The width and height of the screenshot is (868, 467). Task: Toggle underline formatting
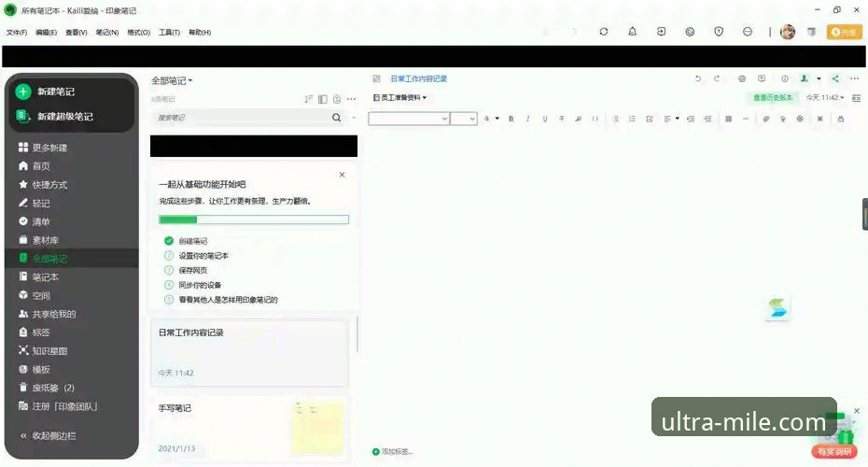[545, 119]
